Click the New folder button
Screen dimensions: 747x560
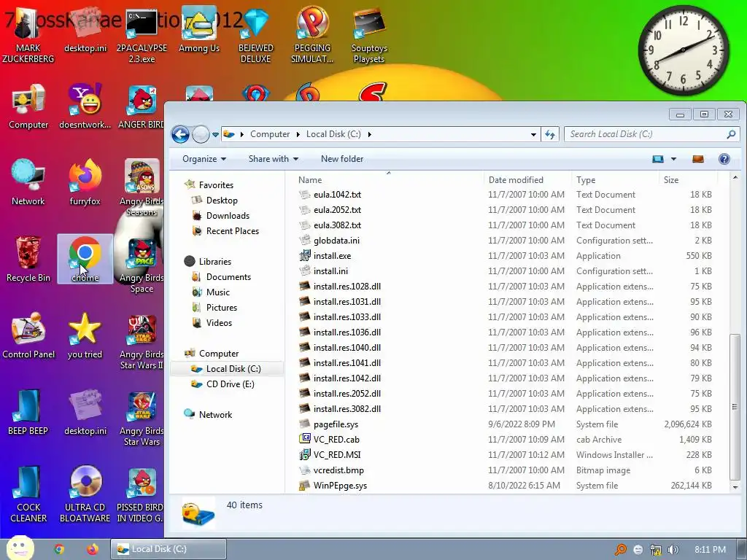(x=342, y=159)
